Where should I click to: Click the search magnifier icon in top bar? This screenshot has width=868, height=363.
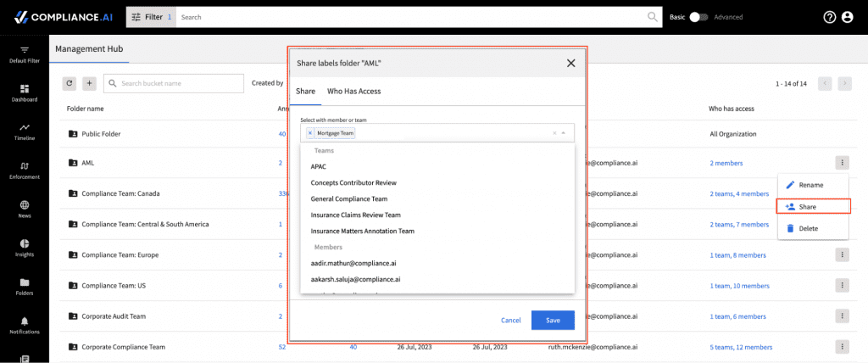(653, 17)
